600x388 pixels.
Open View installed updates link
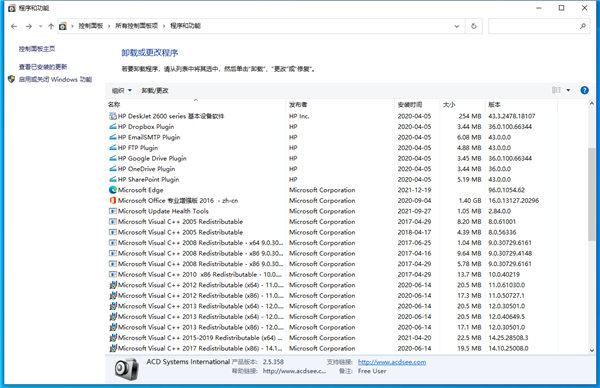pos(43,67)
